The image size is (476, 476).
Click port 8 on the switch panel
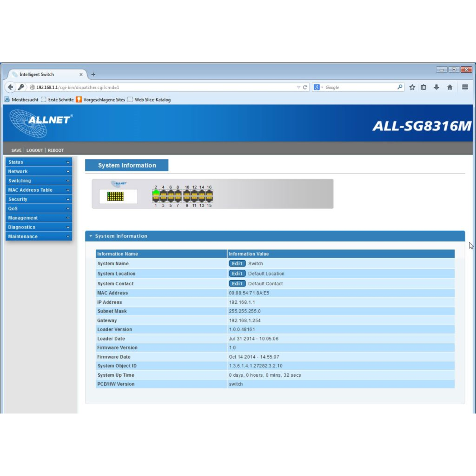[x=178, y=193]
